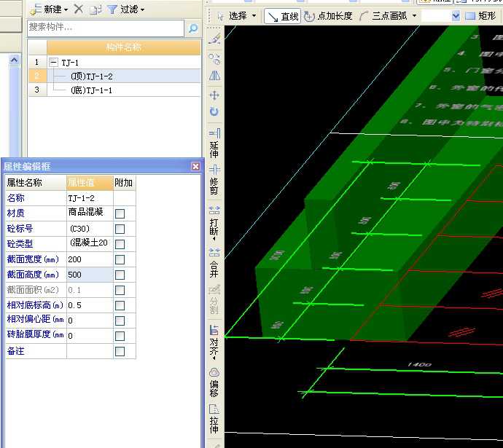
Task: Click the 修剪 (Trim) tool
Action: [x=214, y=180]
